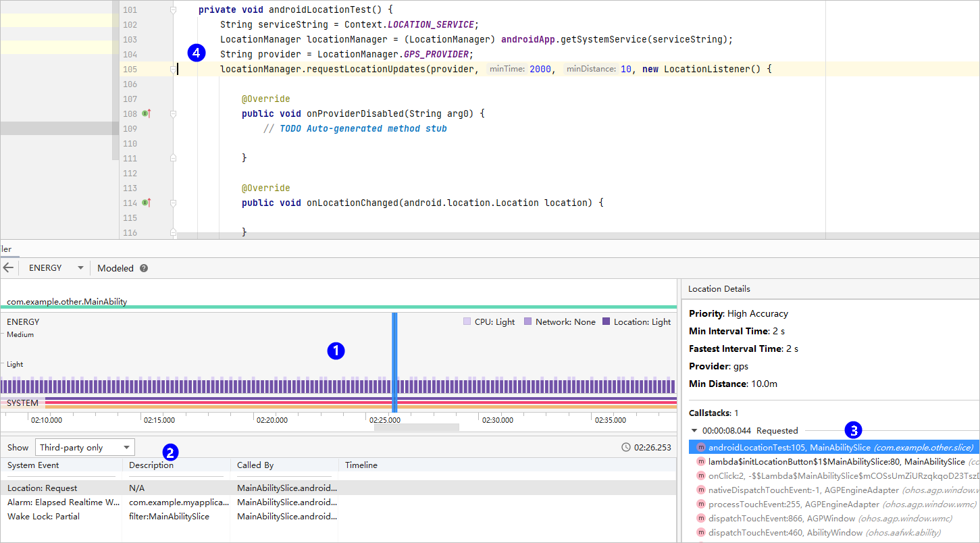The height and width of the screenshot is (543, 980).
Task: Fold the androidLocationTest method at line 101
Action: 174,10
